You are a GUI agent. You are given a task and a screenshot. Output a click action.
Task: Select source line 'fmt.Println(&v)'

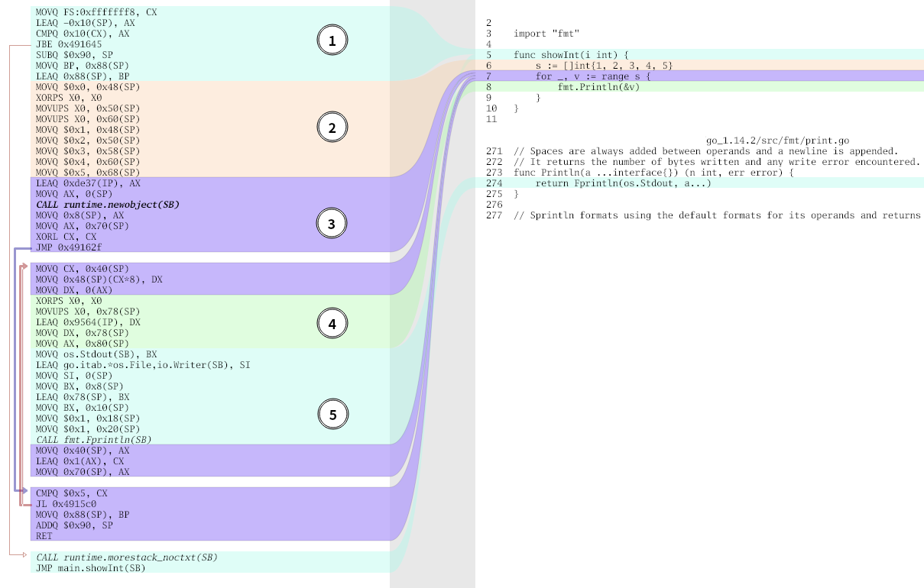tap(598, 87)
